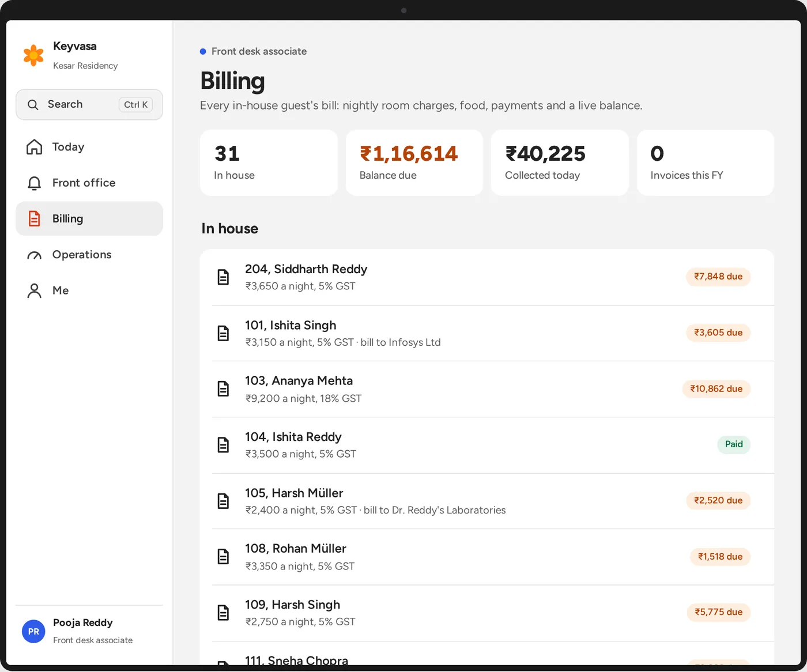This screenshot has width=807, height=672.
Task: Select the Billing menu item
Action: coord(89,218)
